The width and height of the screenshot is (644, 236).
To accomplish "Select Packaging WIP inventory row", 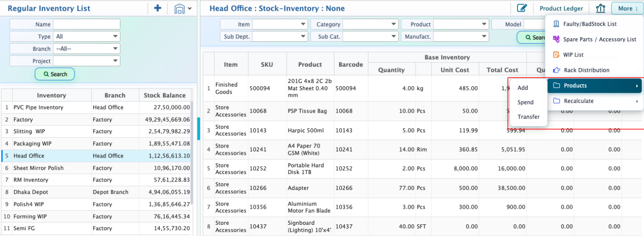I will 96,144.
